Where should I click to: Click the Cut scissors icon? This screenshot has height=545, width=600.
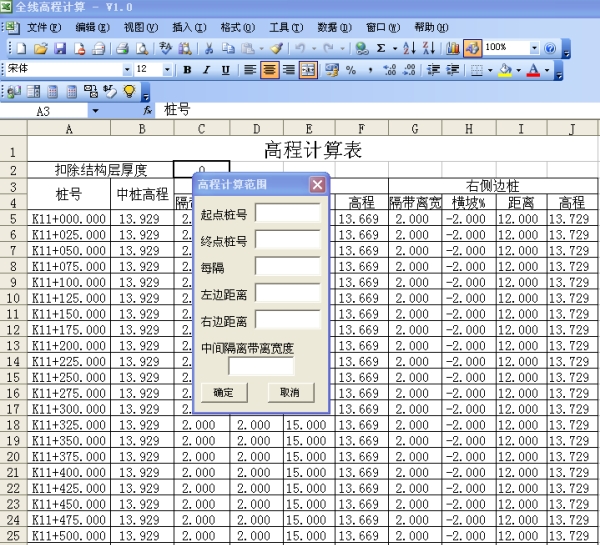coord(209,48)
